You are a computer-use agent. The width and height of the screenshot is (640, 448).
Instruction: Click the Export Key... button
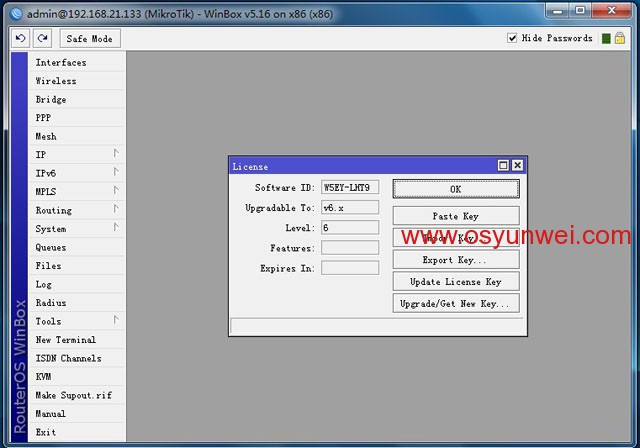click(x=456, y=259)
